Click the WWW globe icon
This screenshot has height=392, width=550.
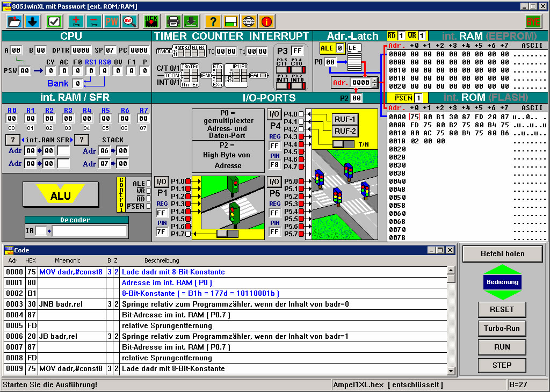point(248,21)
